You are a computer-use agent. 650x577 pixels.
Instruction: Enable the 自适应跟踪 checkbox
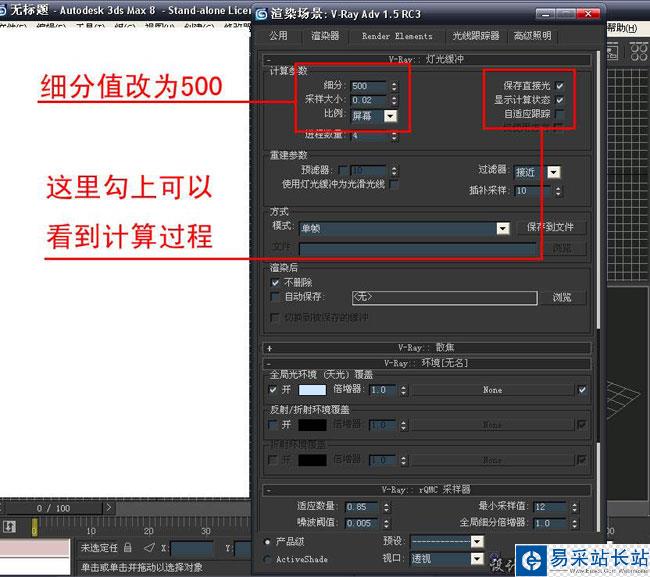point(560,114)
